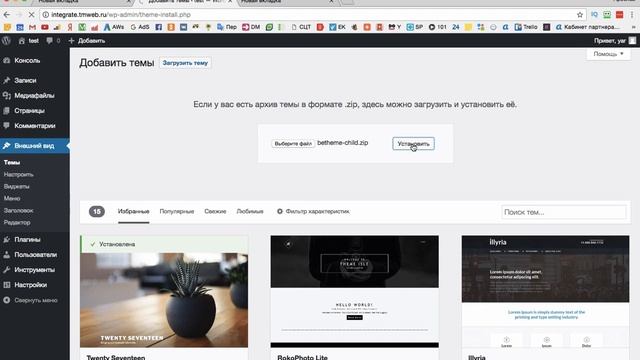Open the СЦТ bookmark

click(x=301, y=27)
